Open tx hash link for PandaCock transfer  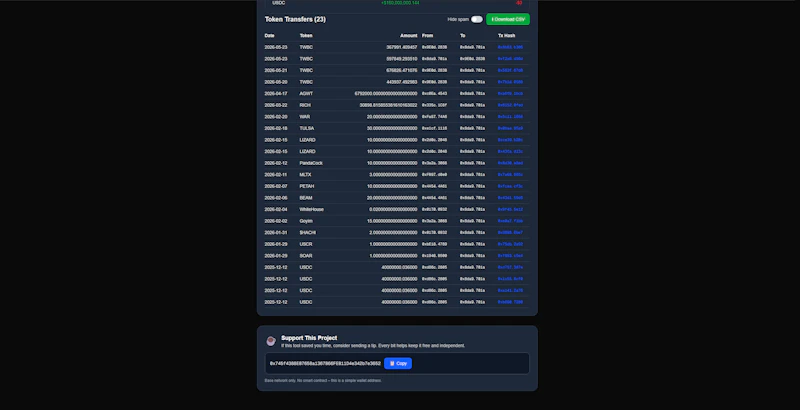[510, 163]
